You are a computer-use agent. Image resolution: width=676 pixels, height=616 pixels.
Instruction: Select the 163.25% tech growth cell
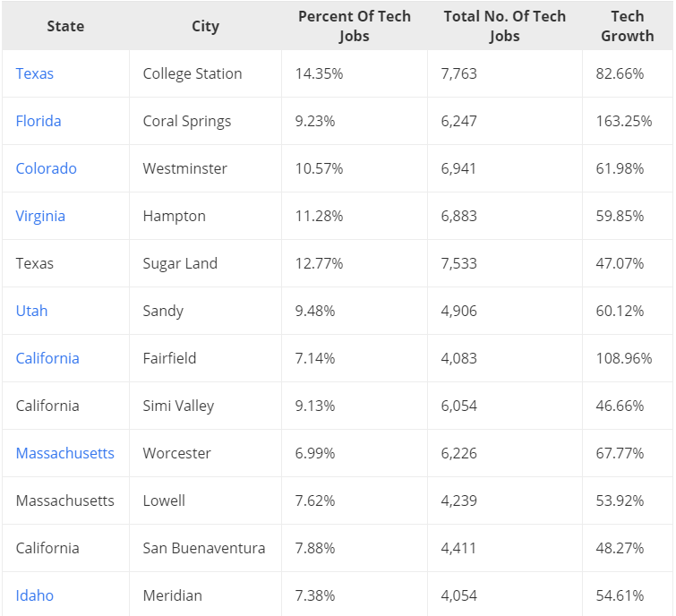[x=624, y=121]
